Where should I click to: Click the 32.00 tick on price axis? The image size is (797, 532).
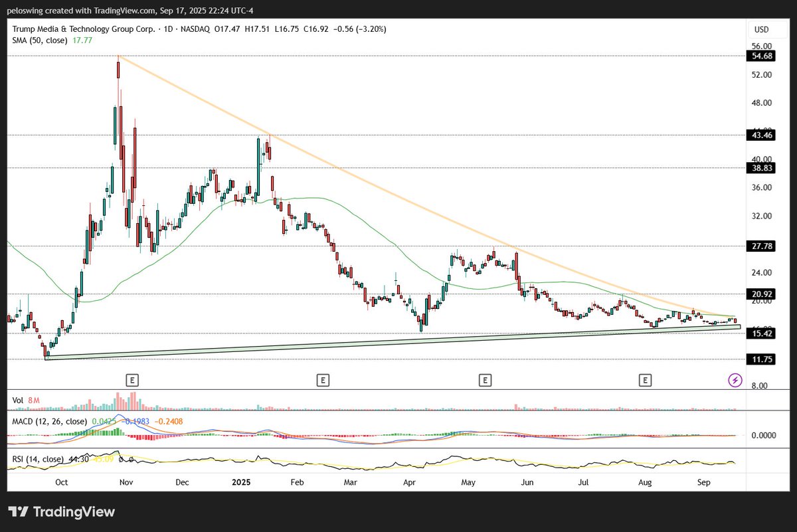[x=762, y=216]
